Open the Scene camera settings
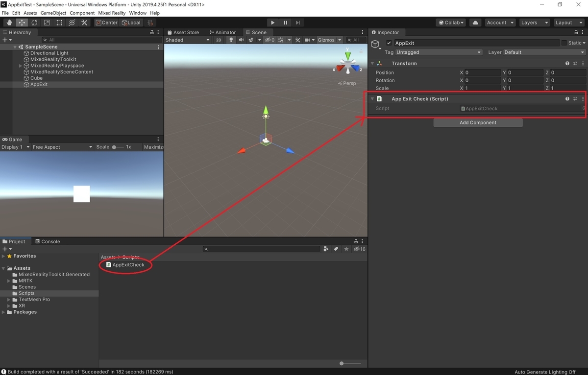Screen dimensions: 588x375 point(309,40)
